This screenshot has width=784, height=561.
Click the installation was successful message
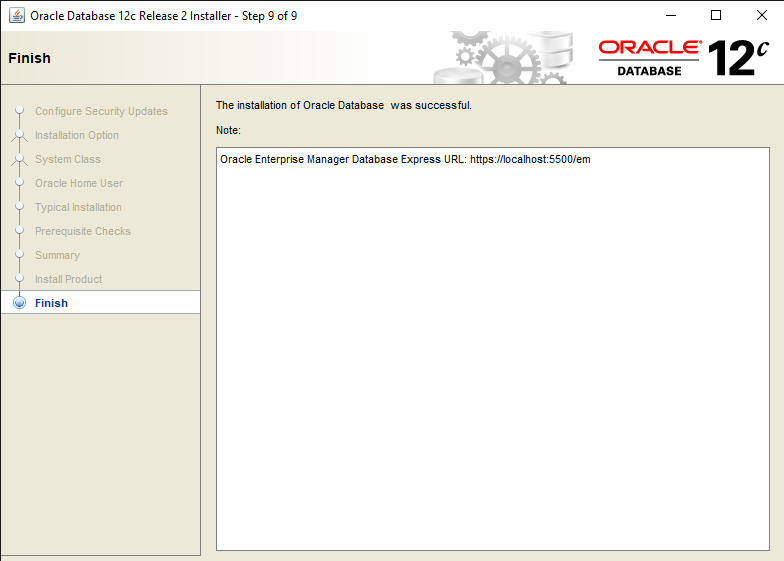click(344, 106)
